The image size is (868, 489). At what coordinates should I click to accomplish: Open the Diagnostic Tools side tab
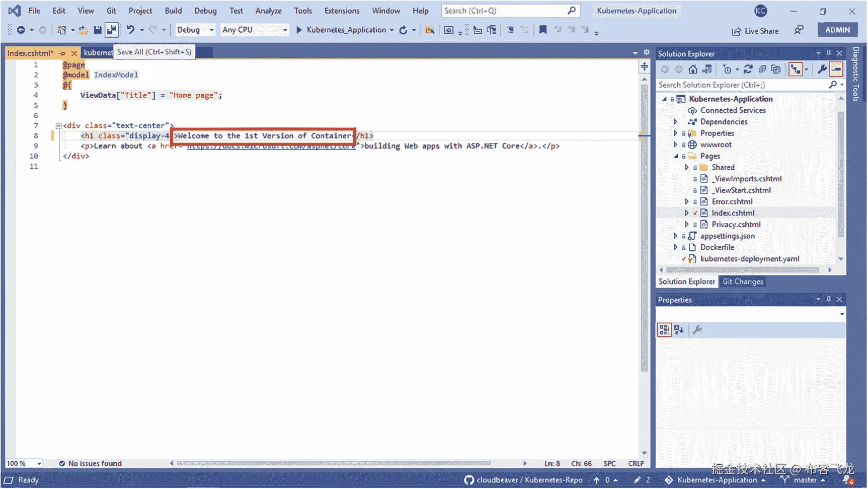coord(856,74)
